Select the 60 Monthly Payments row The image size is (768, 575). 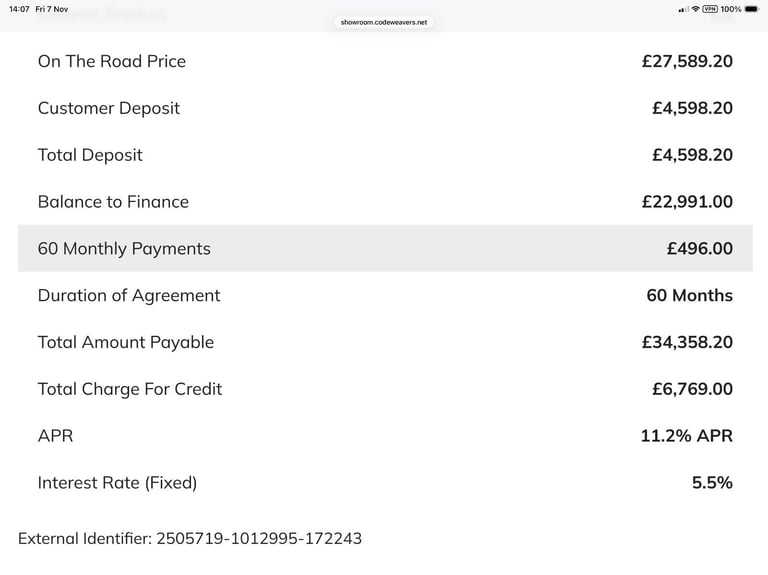[x=385, y=248]
